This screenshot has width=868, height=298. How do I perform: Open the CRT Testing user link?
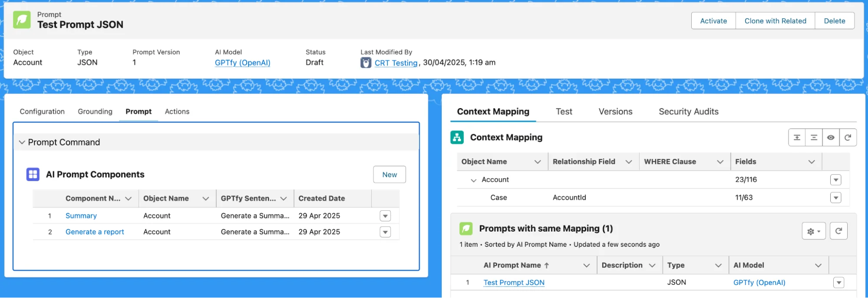click(x=396, y=63)
